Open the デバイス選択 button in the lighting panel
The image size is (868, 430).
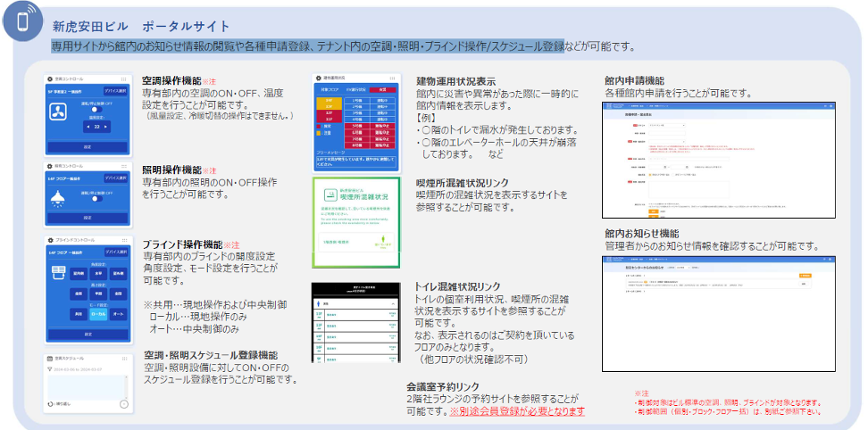tap(116, 178)
